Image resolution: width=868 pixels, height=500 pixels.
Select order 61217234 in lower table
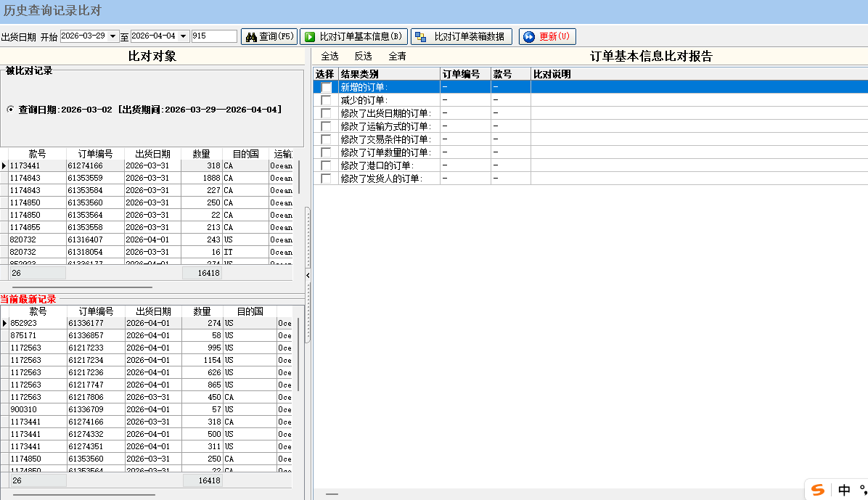coord(86,360)
